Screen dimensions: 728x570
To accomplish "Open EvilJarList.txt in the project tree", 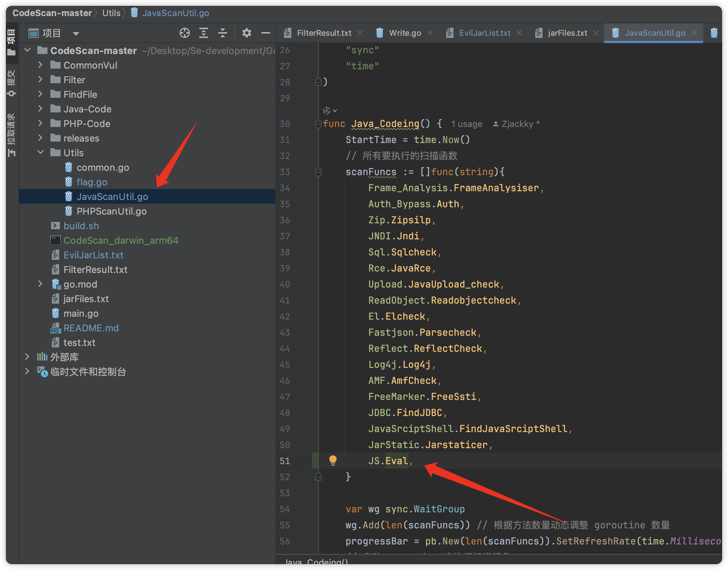I will [x=93, y=255].
